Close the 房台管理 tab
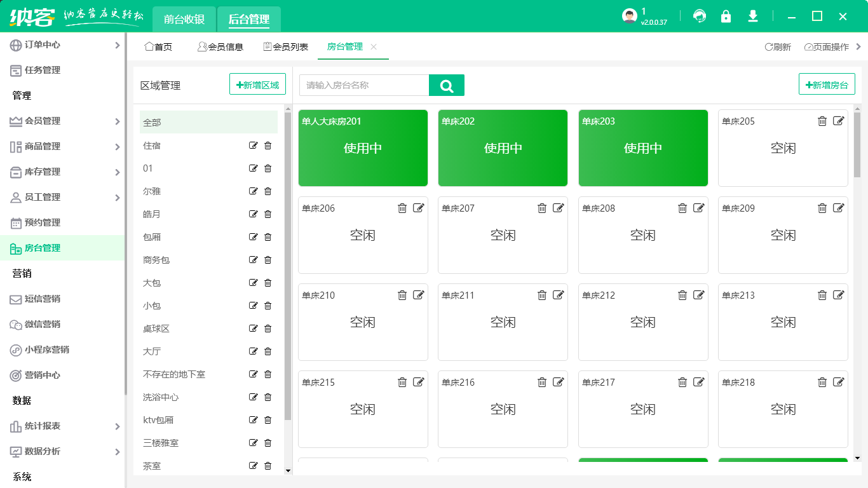This screenshot has width=868, height=488. pos(374,47)
